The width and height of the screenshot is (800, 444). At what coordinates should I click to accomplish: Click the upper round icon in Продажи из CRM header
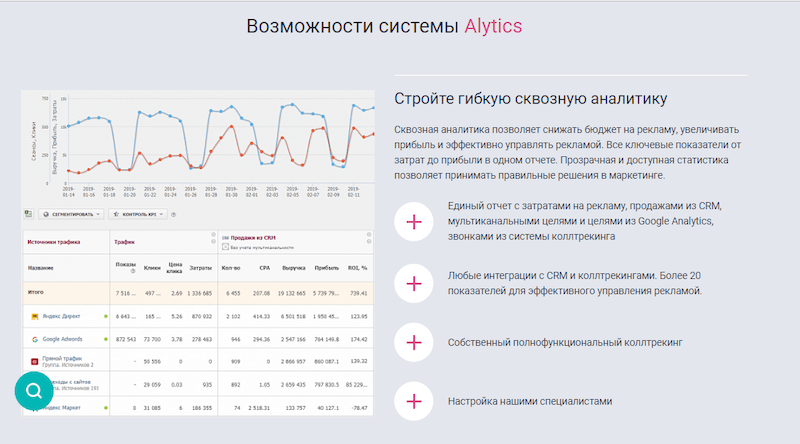tap(368, 235)
